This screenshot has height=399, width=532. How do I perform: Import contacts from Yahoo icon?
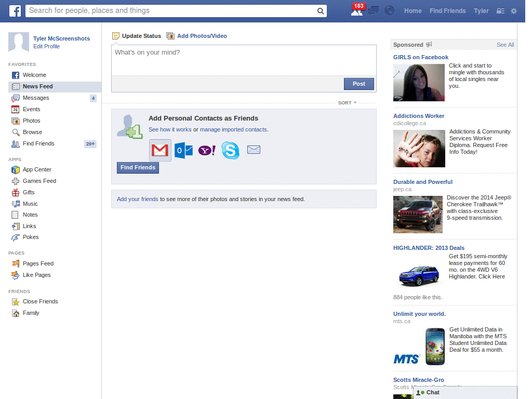207,150
